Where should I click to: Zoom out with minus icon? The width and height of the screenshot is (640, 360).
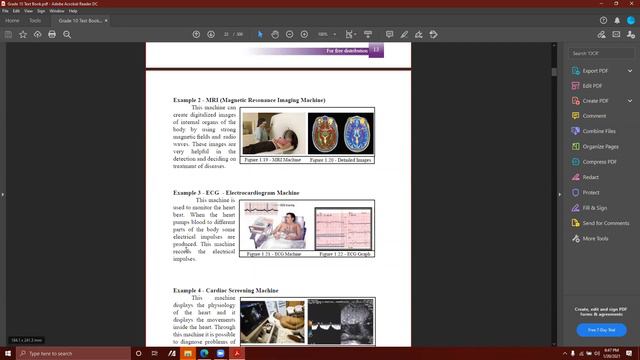point(290,35)
